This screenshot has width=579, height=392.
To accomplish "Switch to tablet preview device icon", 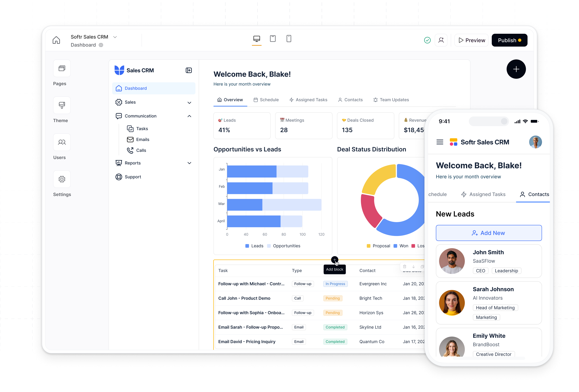I will 273,39.
